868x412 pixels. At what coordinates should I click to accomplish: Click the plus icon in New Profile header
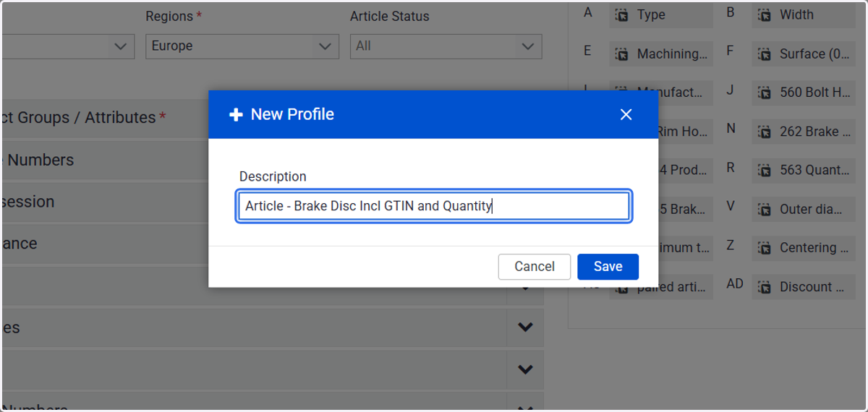[x=236, y=115]
